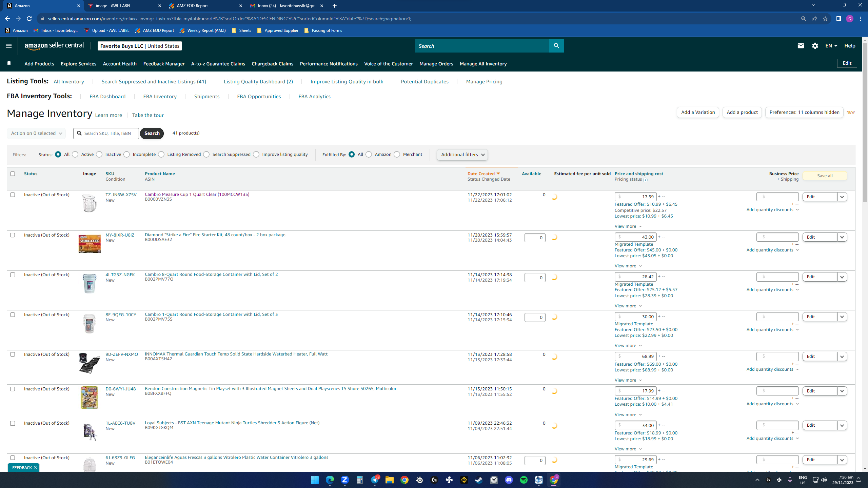The image size is (868, 488).
Task: Click the Add a product button
Action: coord(742,112)
